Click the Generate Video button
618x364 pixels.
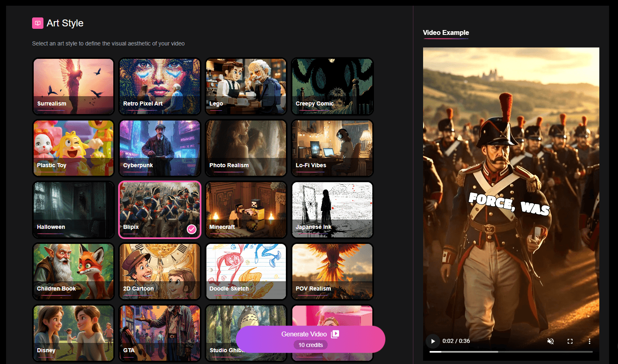point(305,334)
